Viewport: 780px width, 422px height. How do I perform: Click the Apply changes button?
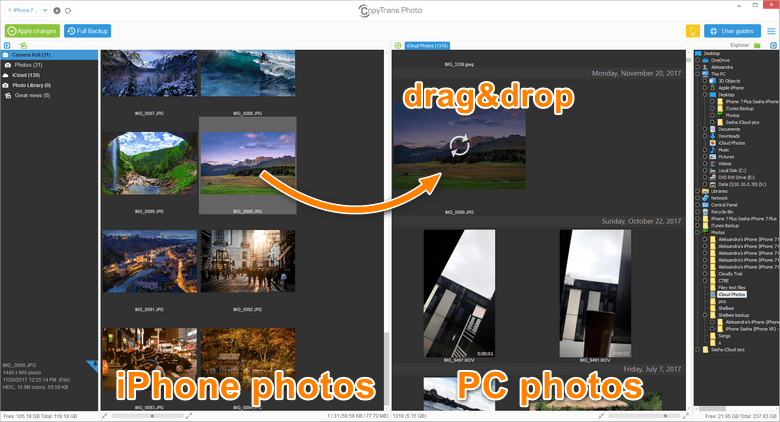(x=32, y=31)
